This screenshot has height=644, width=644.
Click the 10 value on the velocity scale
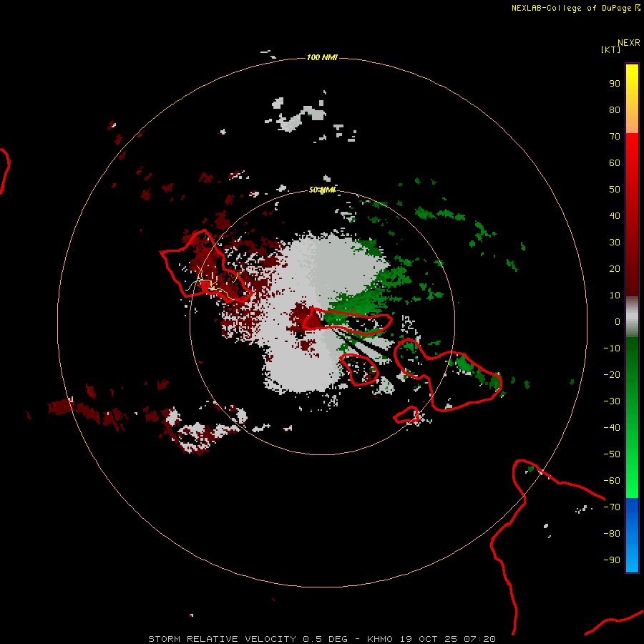click(615, 296)
